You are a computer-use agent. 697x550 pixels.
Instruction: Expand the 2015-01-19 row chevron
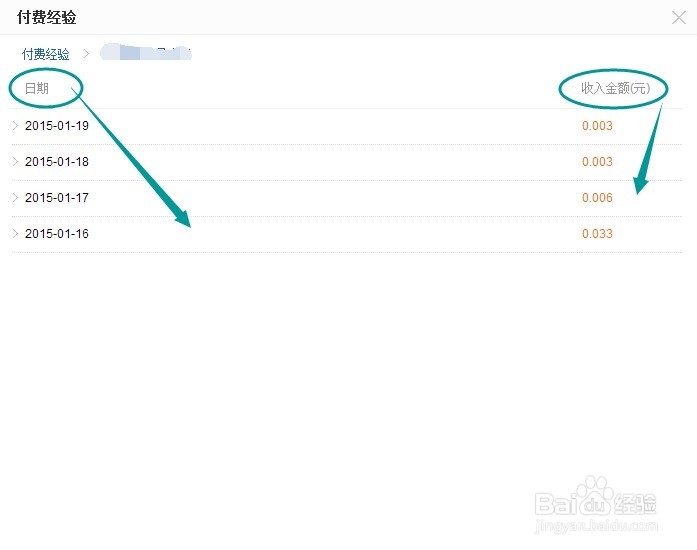pyautogui.click(x=15, y=126)
